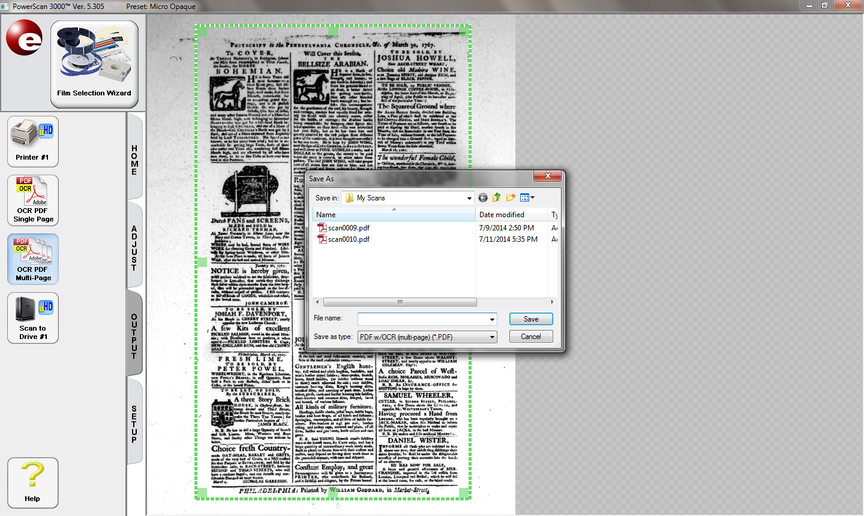Create a new folder in My Scans

tap(511, 198)
